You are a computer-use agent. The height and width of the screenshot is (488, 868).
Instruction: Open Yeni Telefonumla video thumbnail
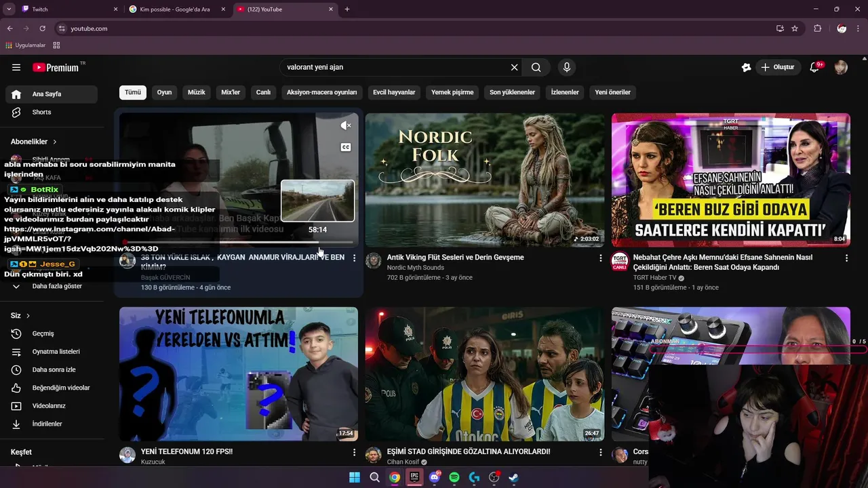239,374
